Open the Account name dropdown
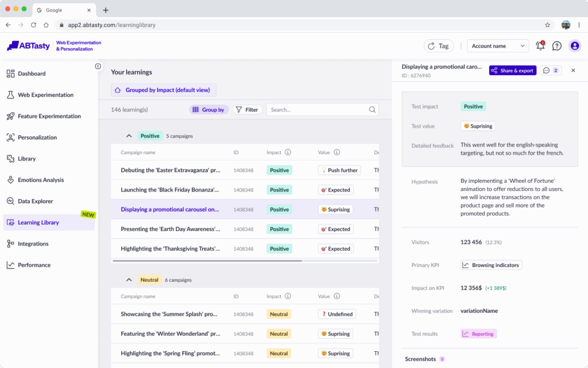This screenshot has width=588, height=368. pyautogui.click(x=498, y=46)
